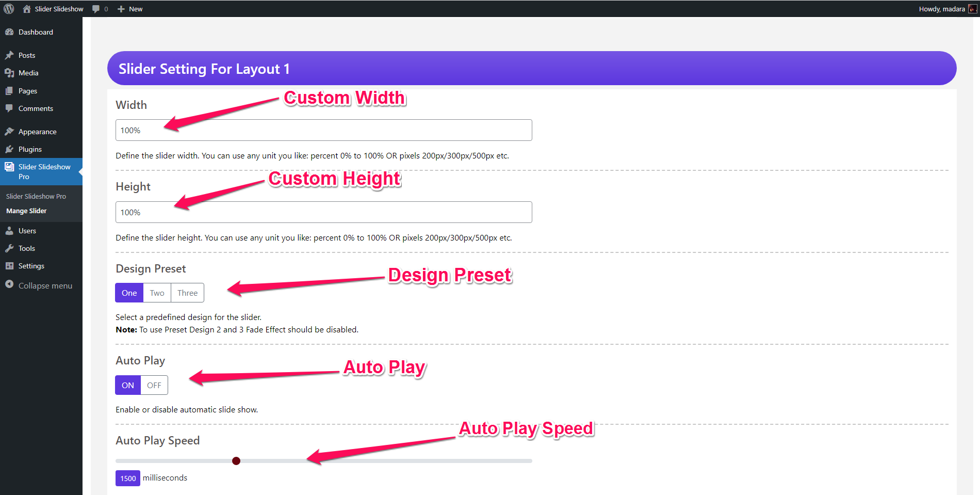Screen dimensions: 980x495
Task: Click the Collapse menu arrow icon
Action: click(x=9, y=284)
